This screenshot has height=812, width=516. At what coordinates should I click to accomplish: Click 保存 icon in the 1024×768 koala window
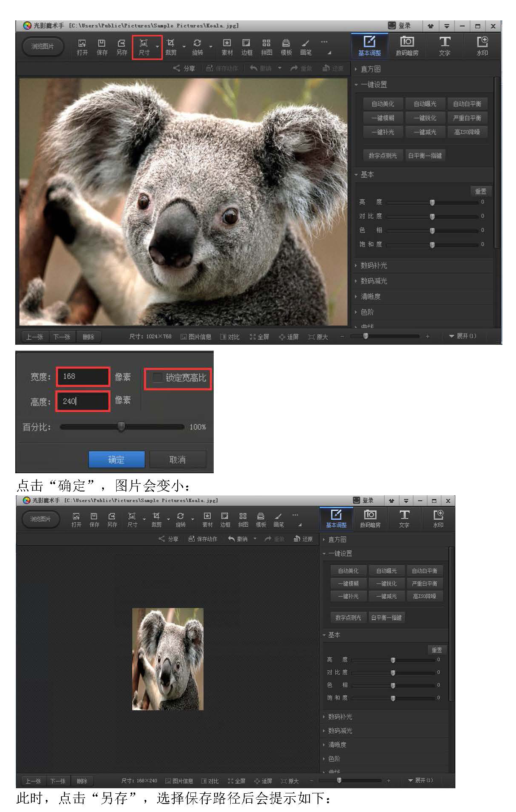[x=102, y=47]
